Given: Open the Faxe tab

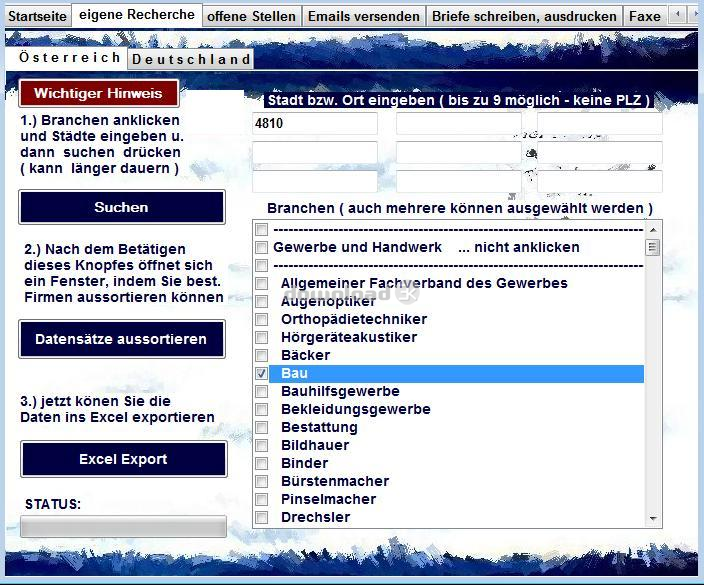Looking at the screenshot, I should [645, 16].
